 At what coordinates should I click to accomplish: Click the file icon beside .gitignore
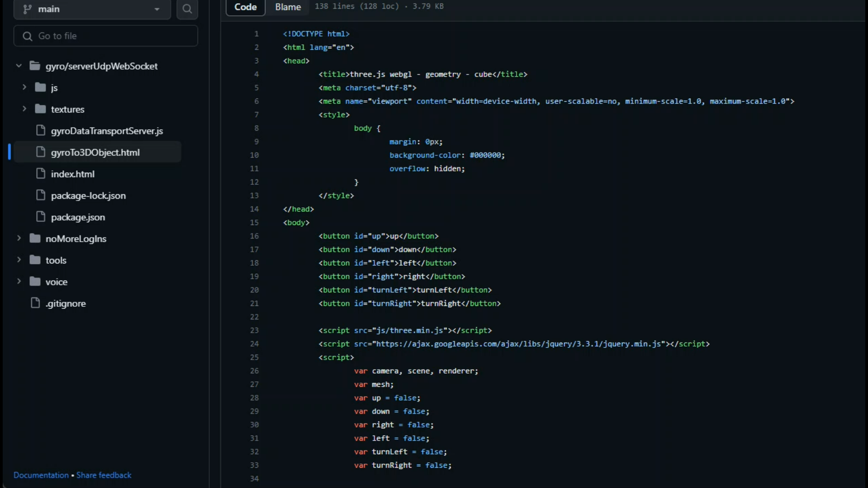[x=35, y=303]
